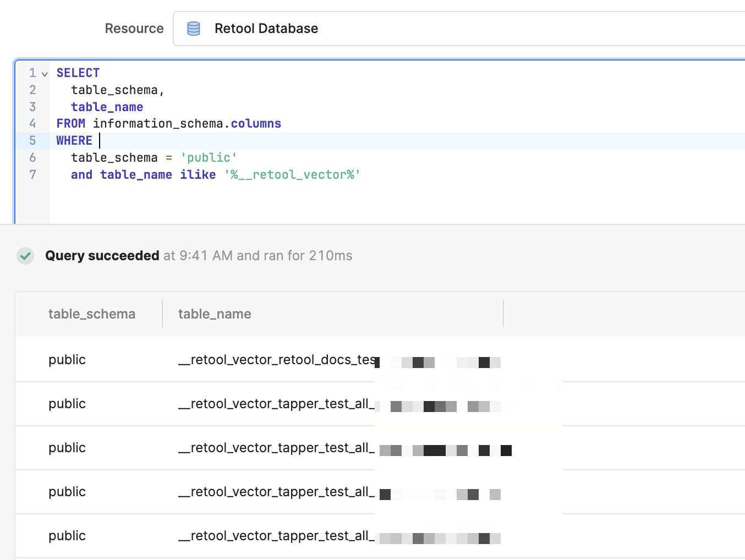Open the Retool Database resource dropdown
The height and width of the screenshot is (560, 745).
pos(458,29)
